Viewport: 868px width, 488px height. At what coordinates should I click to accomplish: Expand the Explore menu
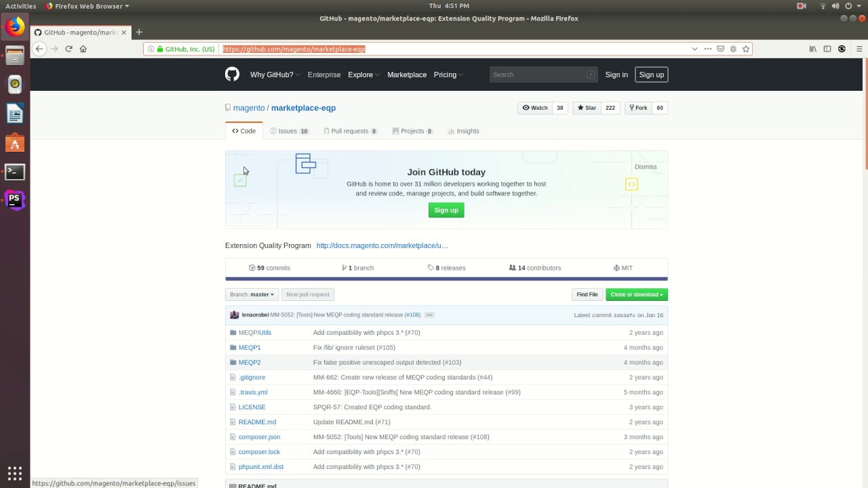pos(363,75)
